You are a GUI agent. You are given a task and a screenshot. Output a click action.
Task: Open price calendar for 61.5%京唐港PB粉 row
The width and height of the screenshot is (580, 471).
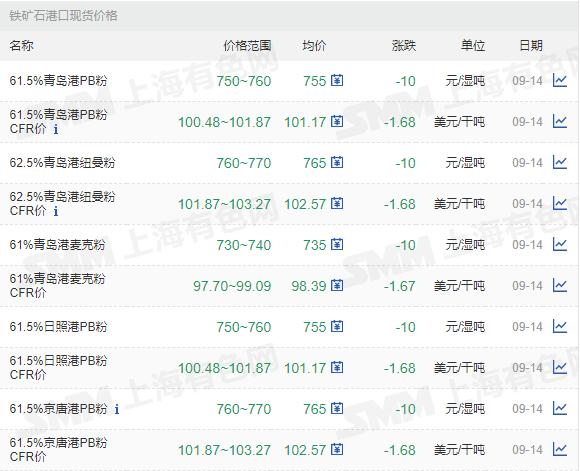(337, 409)
